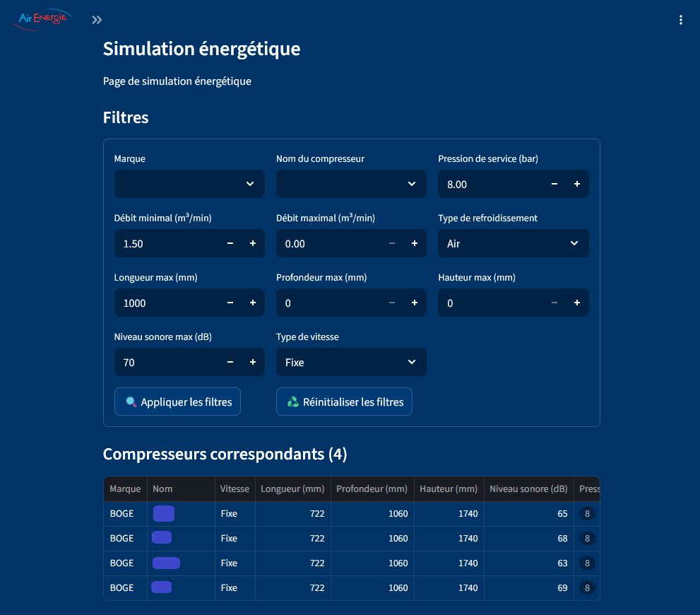
Task: Decrease Débit minimal with minus button
Action: pos(230,243)
